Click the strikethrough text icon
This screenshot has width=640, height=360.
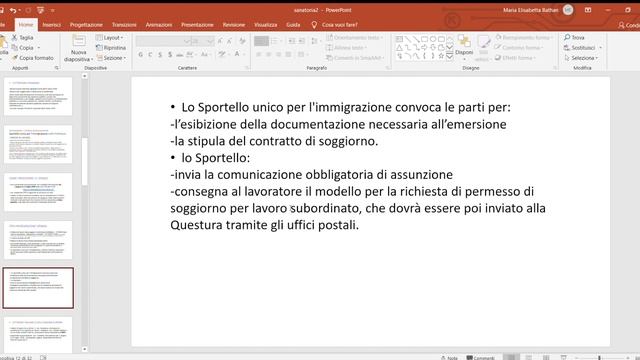pos(180,54)
